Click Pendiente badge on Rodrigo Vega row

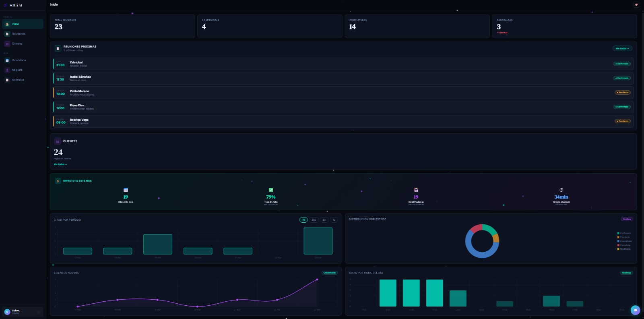coord(623,121)
